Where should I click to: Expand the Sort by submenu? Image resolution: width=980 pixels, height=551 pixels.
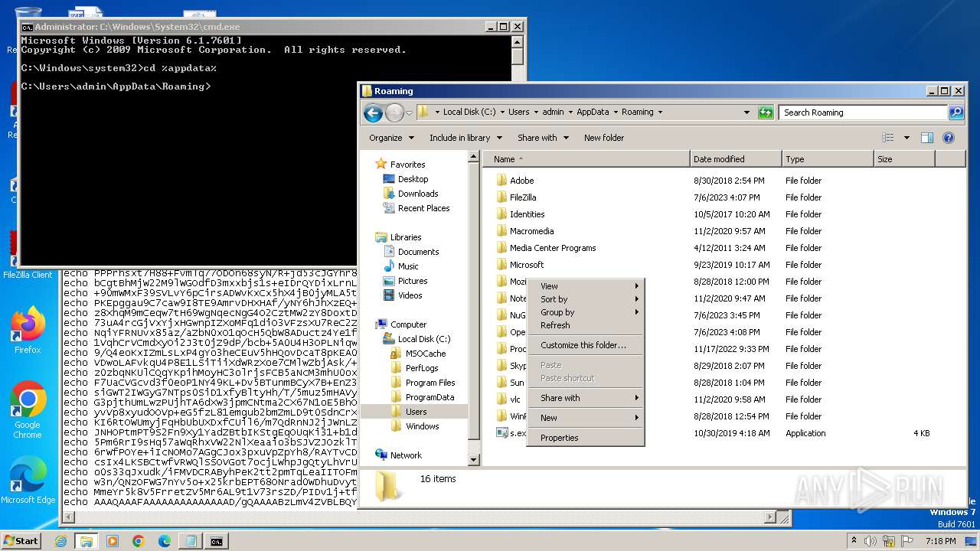586,299
